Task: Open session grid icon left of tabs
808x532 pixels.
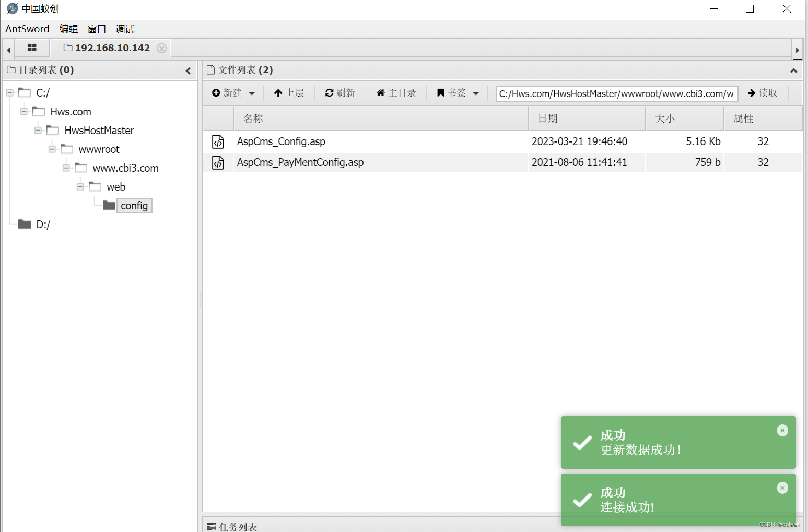Action: tap(32, 48)
